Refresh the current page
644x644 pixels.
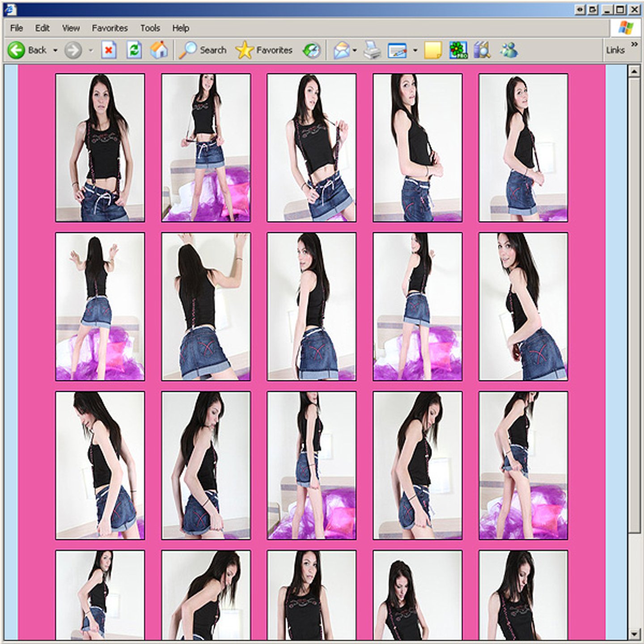click(x=134, y=50)
